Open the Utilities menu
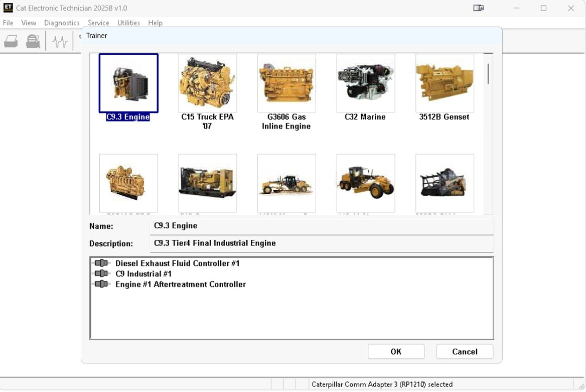The height and width of the screenshot is (392, 586). click(x=128, y=23)
